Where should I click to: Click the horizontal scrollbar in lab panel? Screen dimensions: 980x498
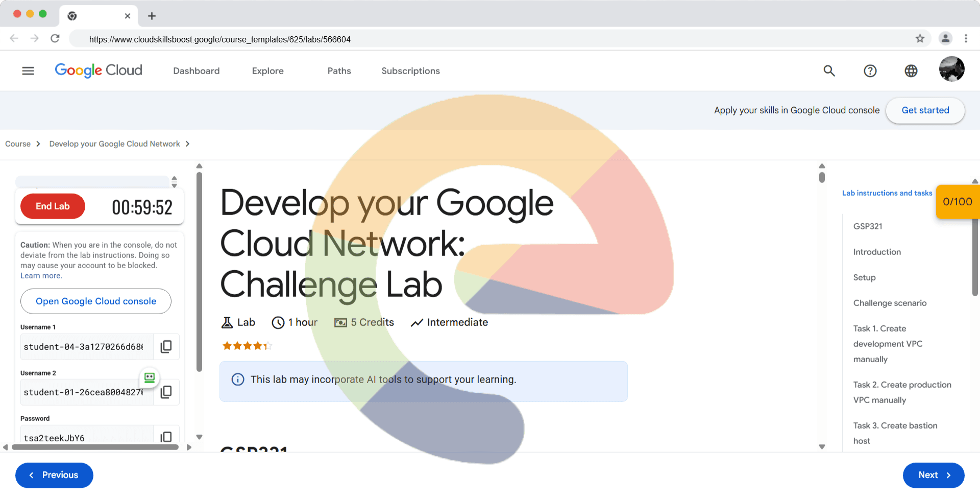tap(95, 447)
